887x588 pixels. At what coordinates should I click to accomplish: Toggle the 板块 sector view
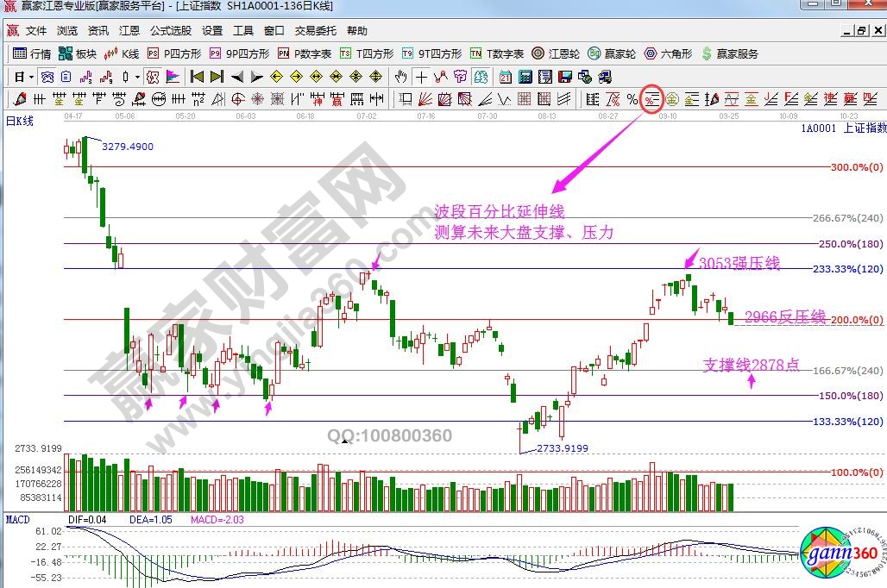[x=78, y=53]
